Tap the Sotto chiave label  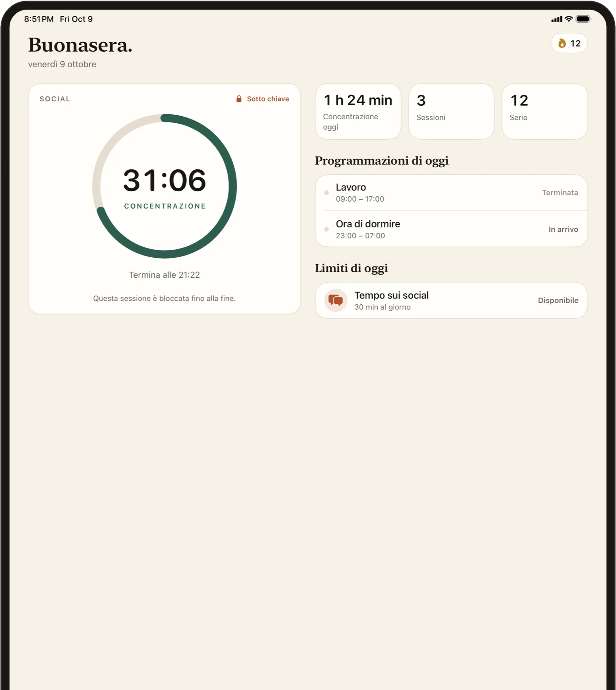point(268,99)
